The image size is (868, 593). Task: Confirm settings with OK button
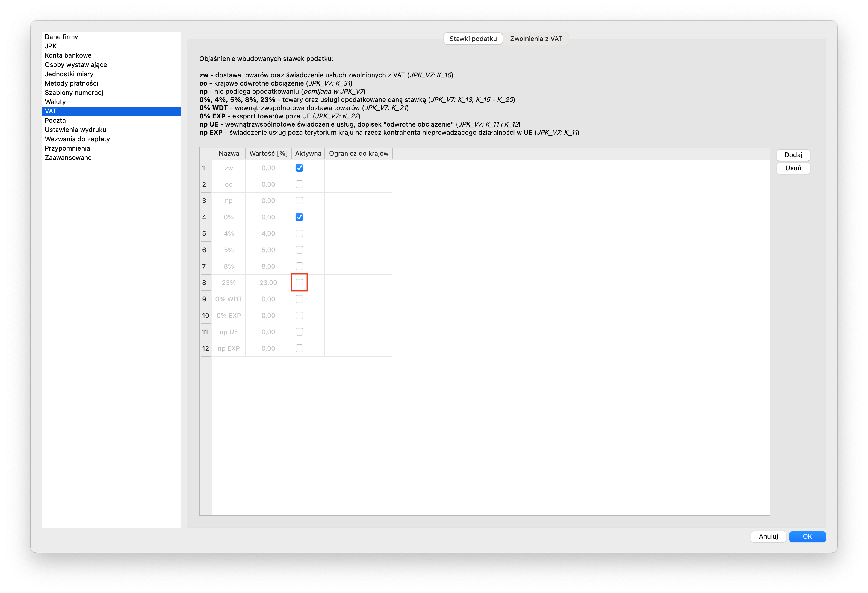[x=807, y=537]
